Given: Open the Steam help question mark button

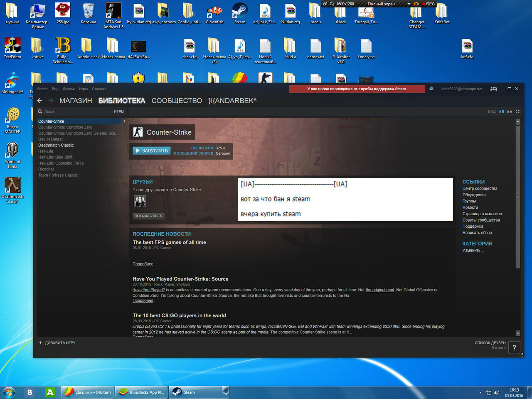Looking at the screenshot, I should tap(514, 347).
